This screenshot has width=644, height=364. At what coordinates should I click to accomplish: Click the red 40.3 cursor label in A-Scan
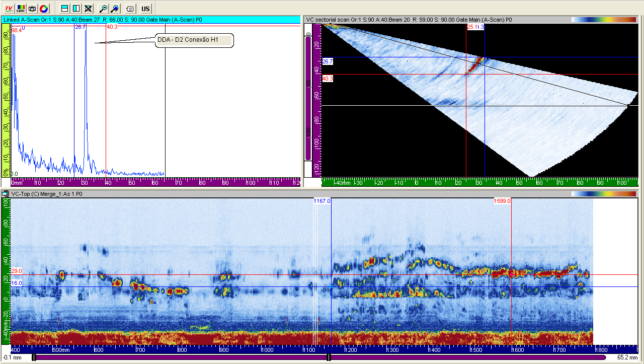112,27
